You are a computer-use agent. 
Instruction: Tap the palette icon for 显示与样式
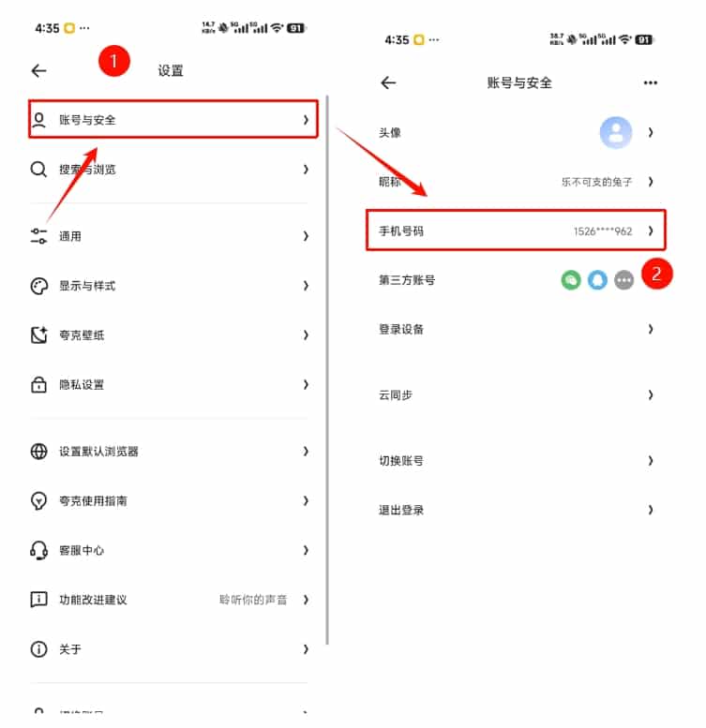click(38, 286)
